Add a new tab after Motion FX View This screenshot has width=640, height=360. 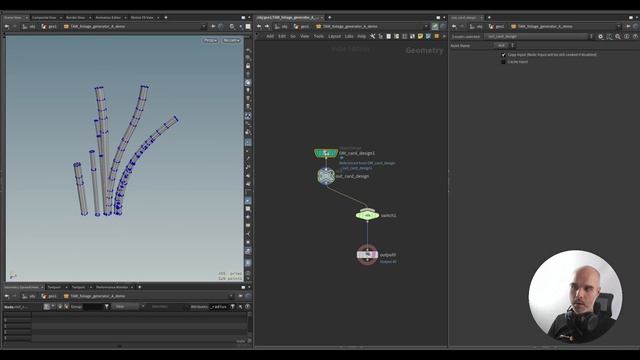pyautogui.click(x=166, y=18)
